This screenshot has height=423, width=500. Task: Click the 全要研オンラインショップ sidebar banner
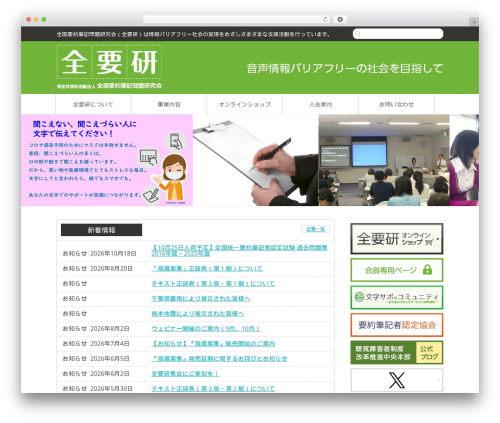[x=397, y=239]
